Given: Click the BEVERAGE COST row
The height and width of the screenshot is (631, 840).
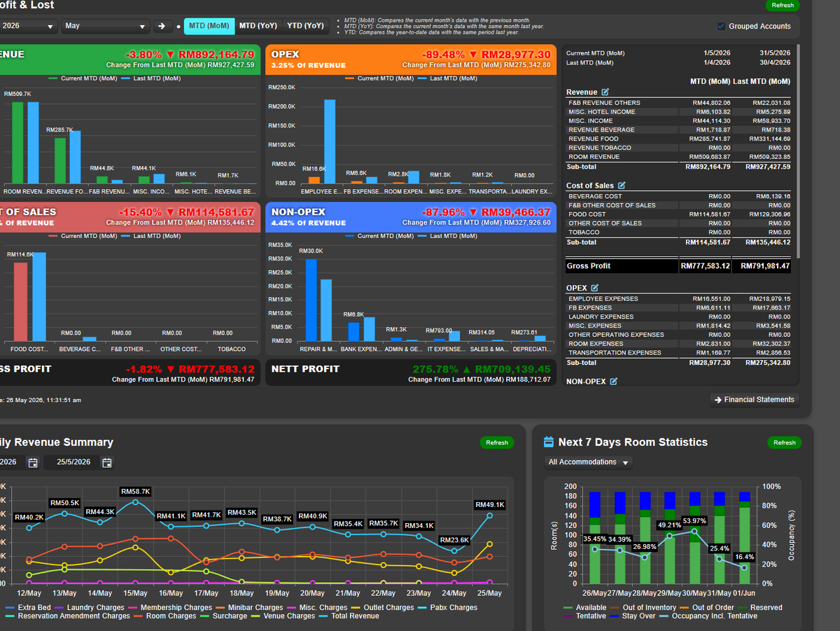Looking at the screenshot, I should [679, 196].
